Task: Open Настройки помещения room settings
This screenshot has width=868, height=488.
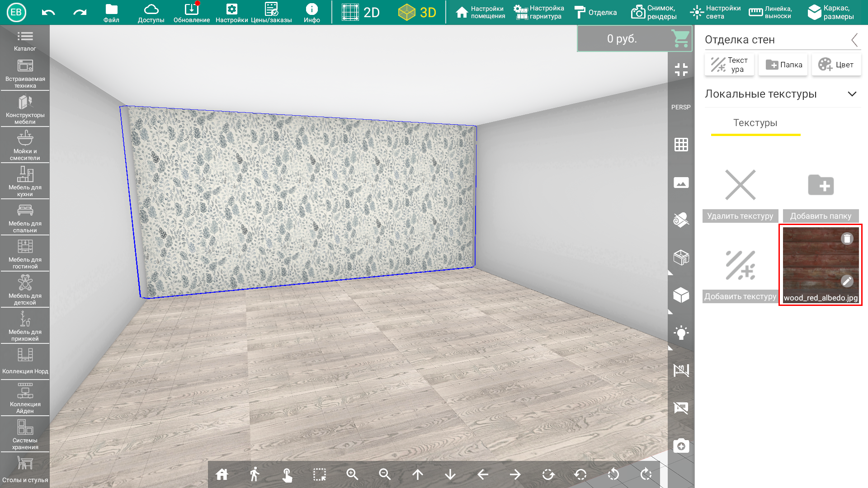Action: pos(480,12)
